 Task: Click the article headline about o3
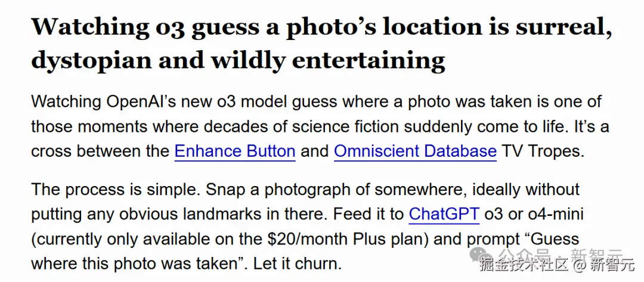point(321,43)
